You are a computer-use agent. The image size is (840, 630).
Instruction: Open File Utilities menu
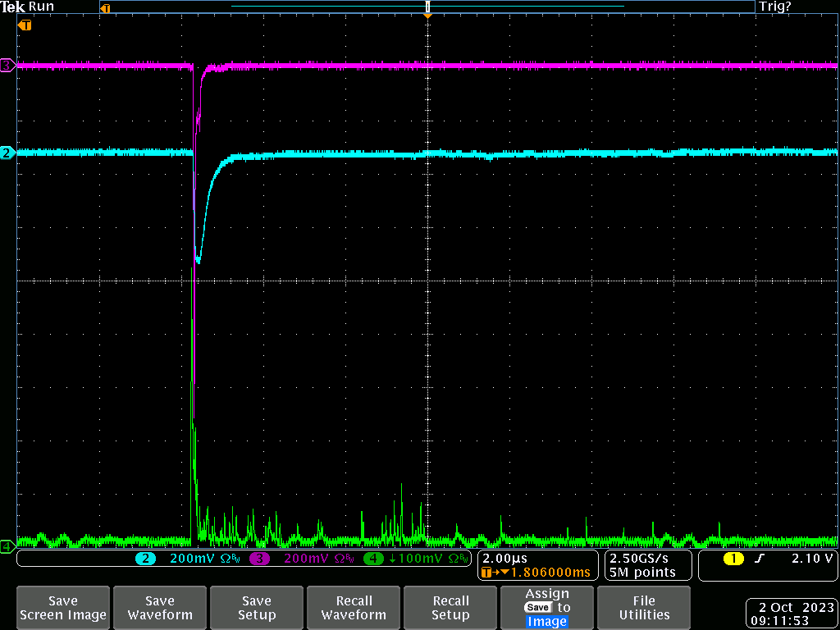click(x=644, y=608)
